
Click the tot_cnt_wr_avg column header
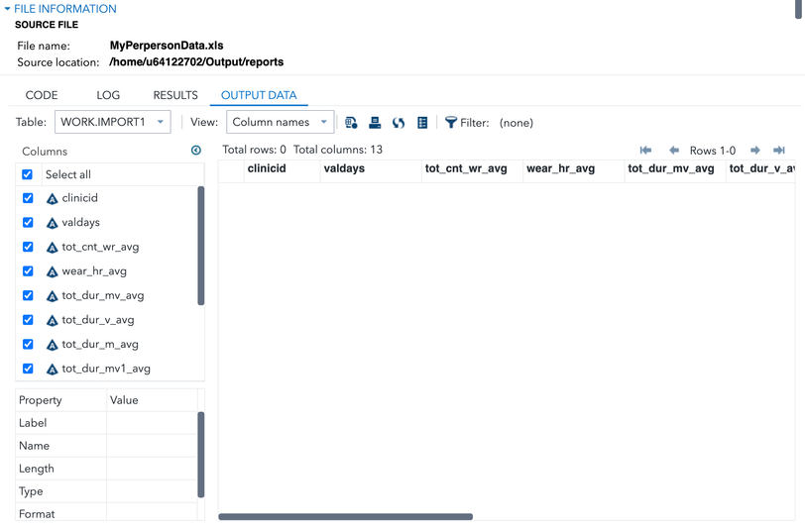pos(472,170)
